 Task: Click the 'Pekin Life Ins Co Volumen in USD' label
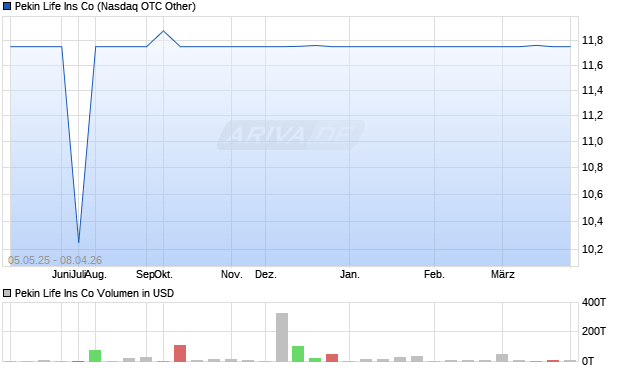pyautogui.click(x=94, y=293)
